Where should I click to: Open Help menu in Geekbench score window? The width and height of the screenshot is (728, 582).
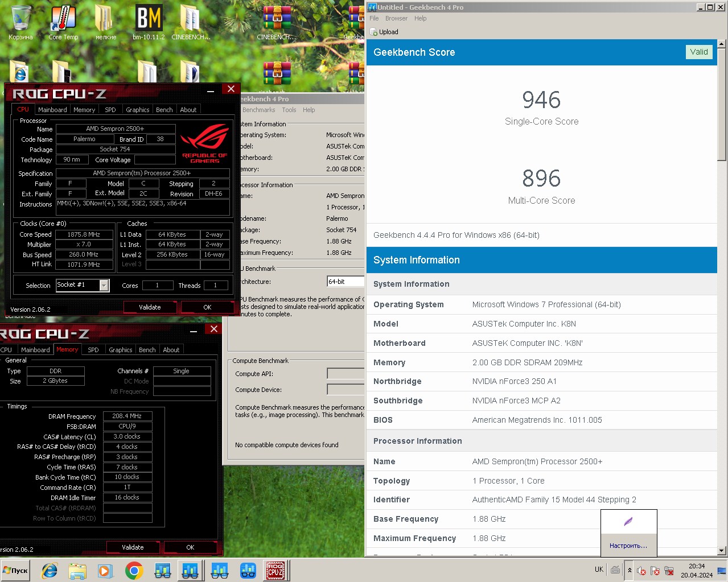tap(421, 18)
